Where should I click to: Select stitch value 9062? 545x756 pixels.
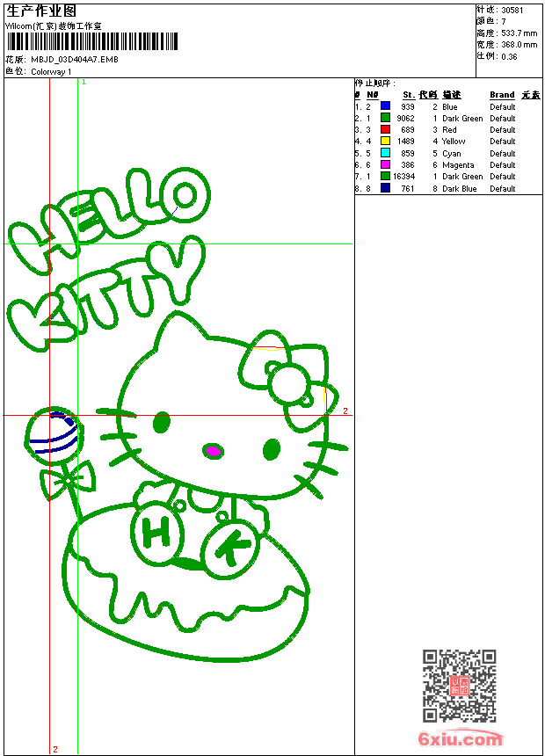405,119
